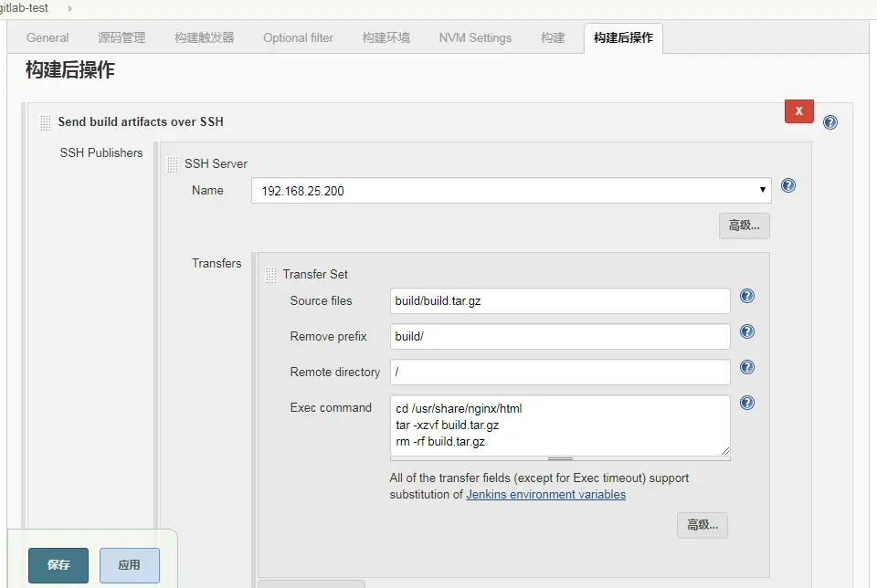
Task: Expand advanced settings for the Transfer Set
Action: pos(702,525)
